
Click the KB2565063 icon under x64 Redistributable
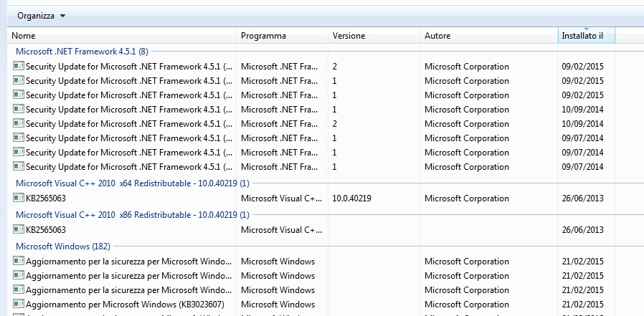[19, 198]
